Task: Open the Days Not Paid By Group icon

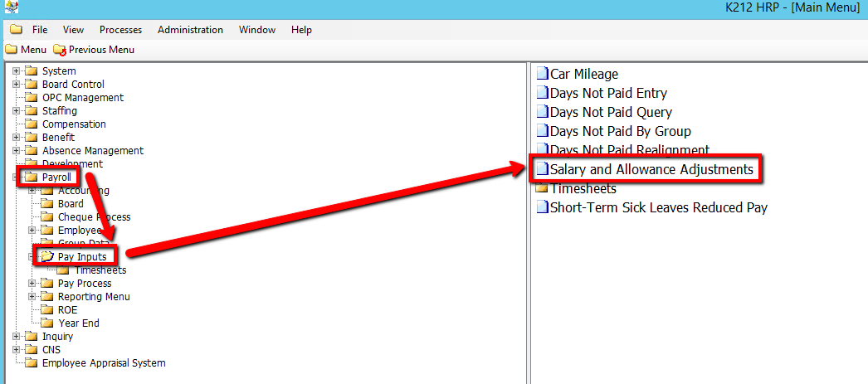Action: (543, 131)
